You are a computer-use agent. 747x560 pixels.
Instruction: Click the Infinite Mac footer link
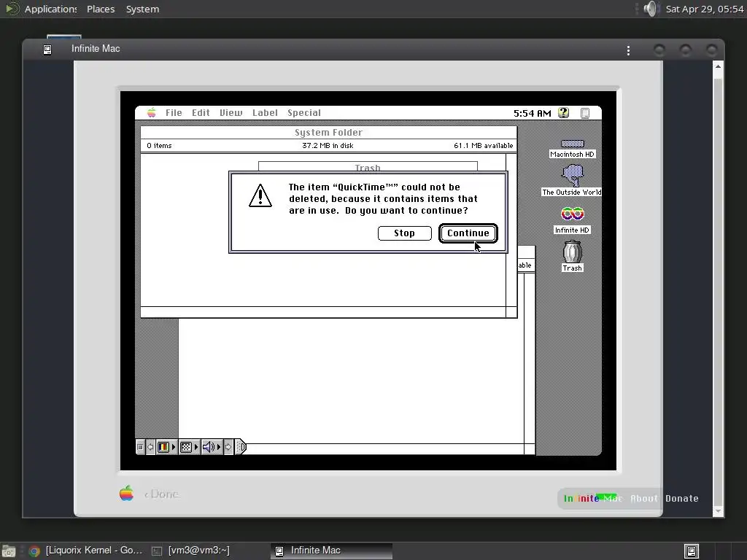point(592,499)
